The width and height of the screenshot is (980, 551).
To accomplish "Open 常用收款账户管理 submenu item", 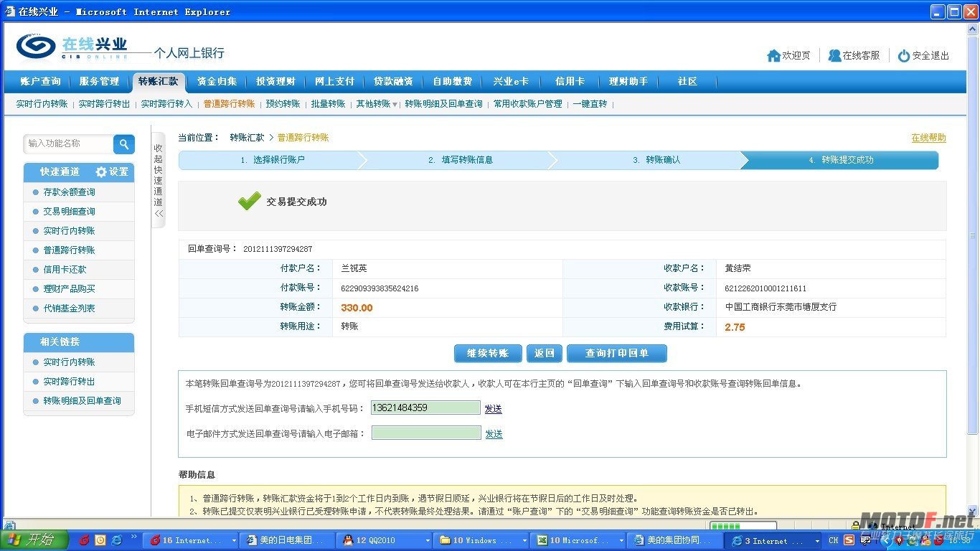I will [528, 104].
